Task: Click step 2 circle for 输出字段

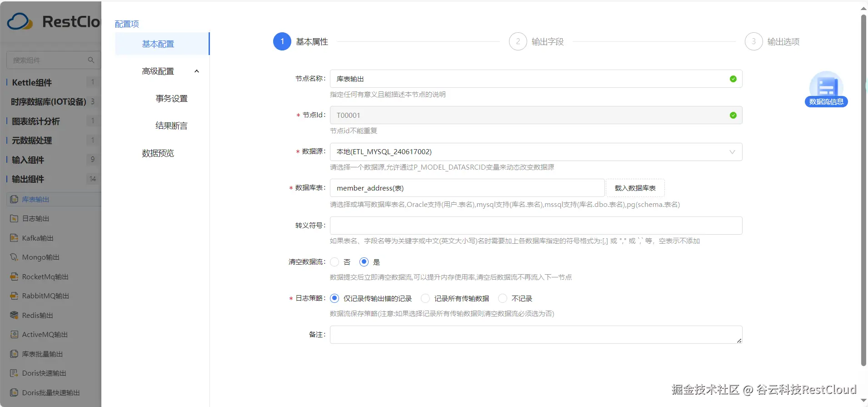Action: [518, 41]
